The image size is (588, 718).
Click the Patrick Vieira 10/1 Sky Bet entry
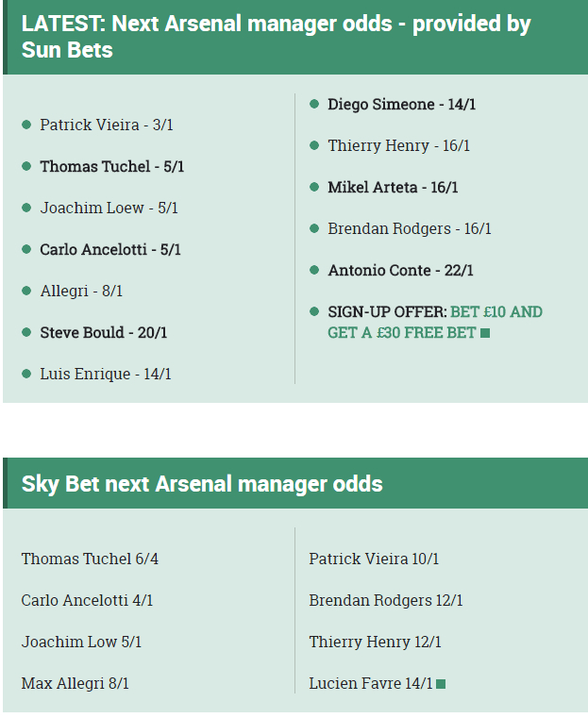[x=374, y=559]
